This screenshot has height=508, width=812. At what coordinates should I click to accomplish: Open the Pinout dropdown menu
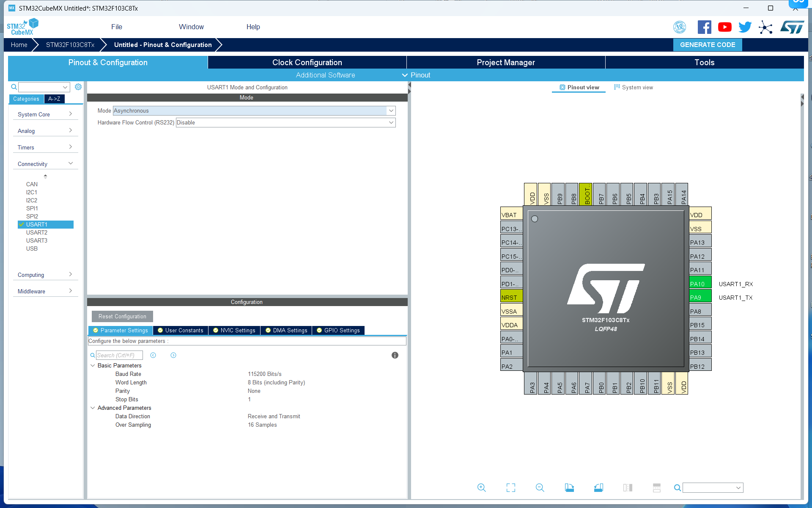tap(416, 75)
